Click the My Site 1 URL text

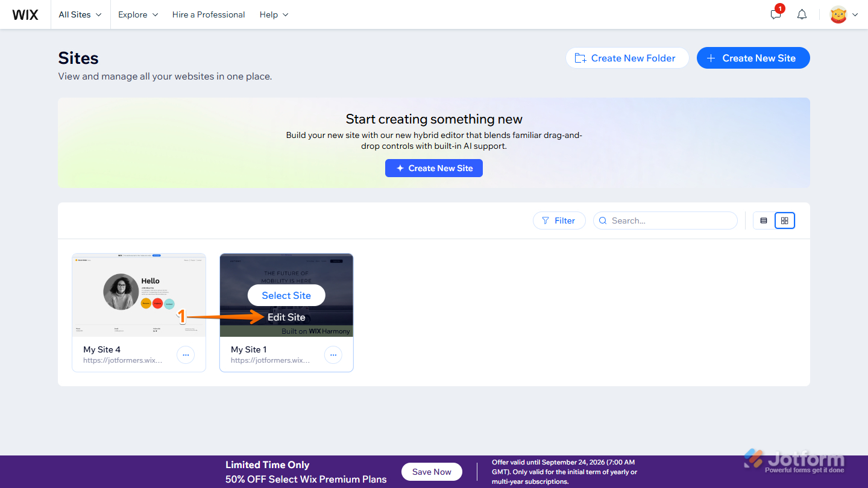pos(271,360)
